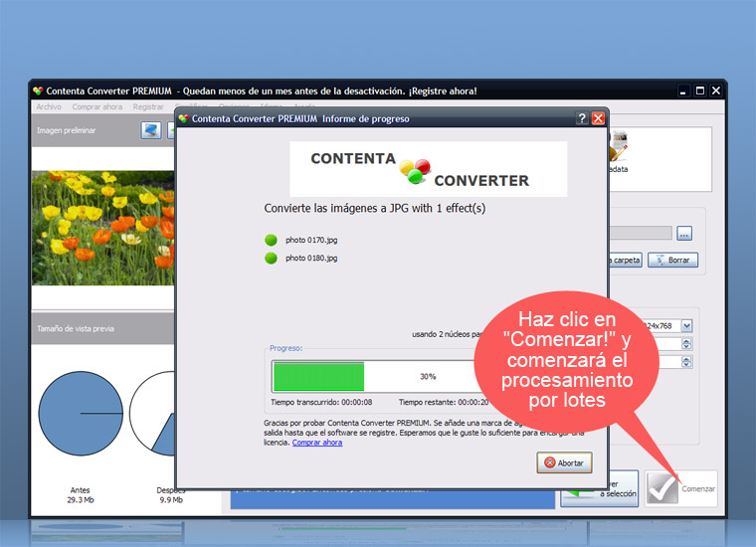The height and width of the screenshot is (547, 756).
Task: Minimize the Contenta Converter main window
Action: coord(682,91)
